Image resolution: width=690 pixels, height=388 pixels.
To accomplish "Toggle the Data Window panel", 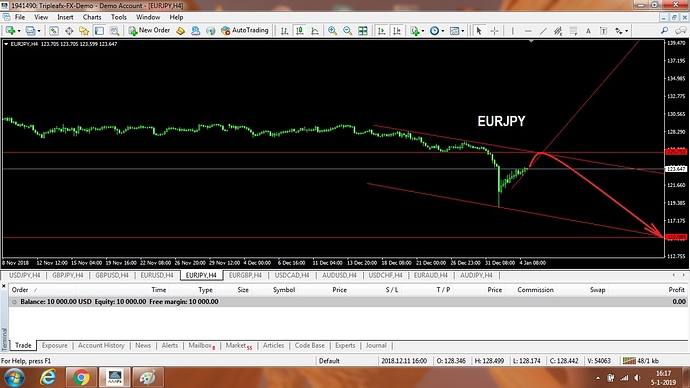I will tap(69, 31).
